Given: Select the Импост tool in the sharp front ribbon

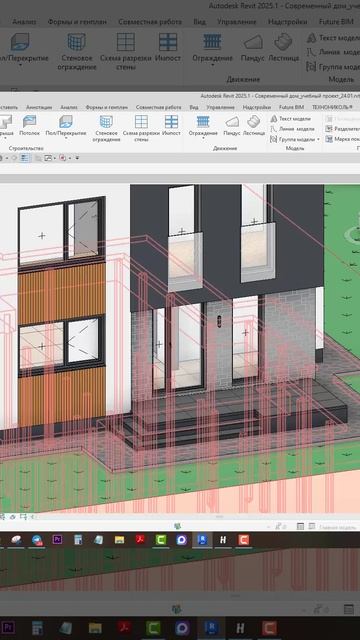Looking at the screenshot, I should coord(171,125).
